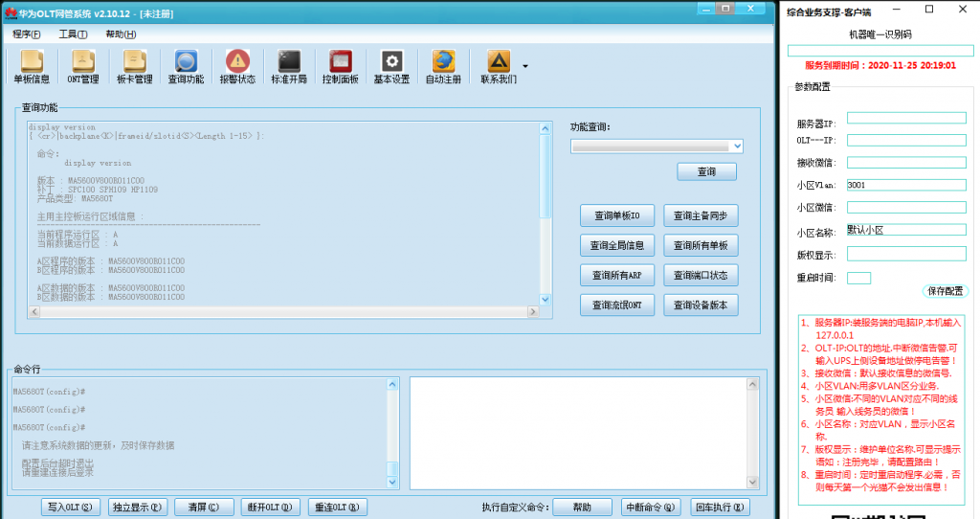The height and width of the screenshot is (519, 980).
Task: Click 查询单板IO button
Action: point(617,215)
